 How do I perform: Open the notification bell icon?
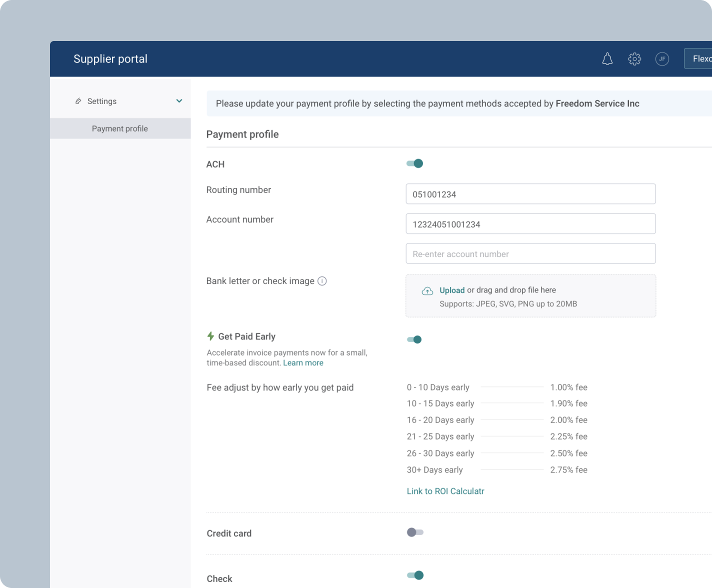(607, 58)
